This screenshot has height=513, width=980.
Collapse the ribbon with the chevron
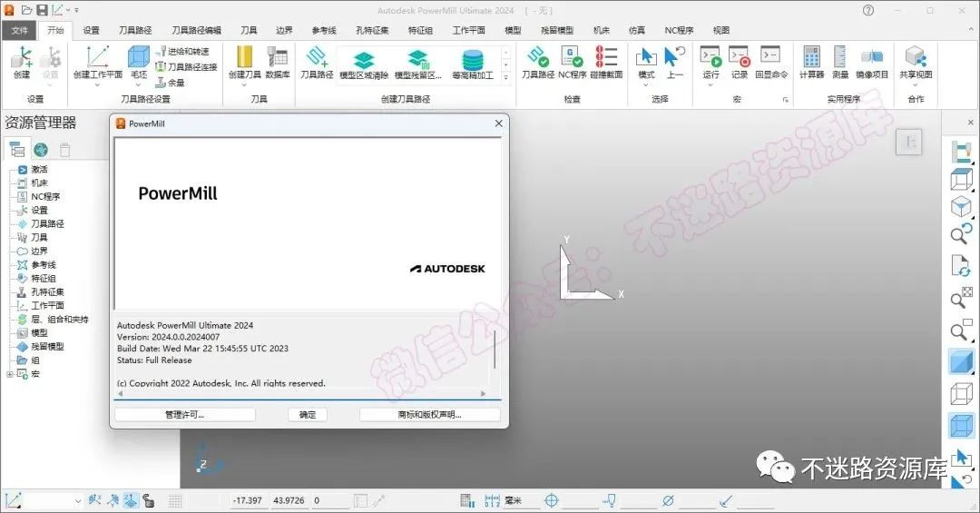971,29
